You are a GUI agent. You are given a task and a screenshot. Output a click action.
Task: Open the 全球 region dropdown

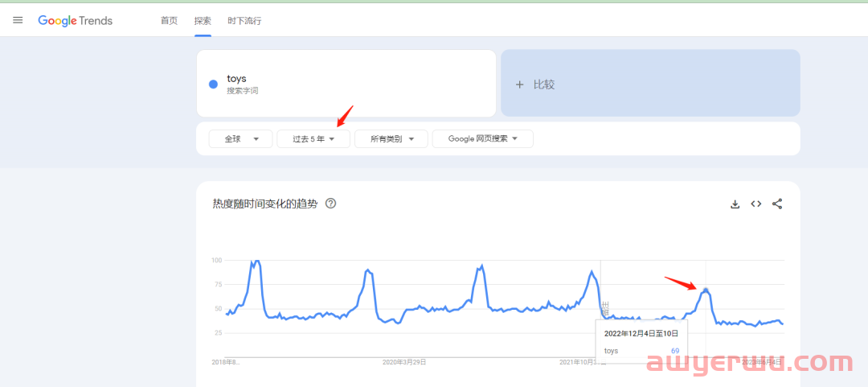[x=240, y=139]
